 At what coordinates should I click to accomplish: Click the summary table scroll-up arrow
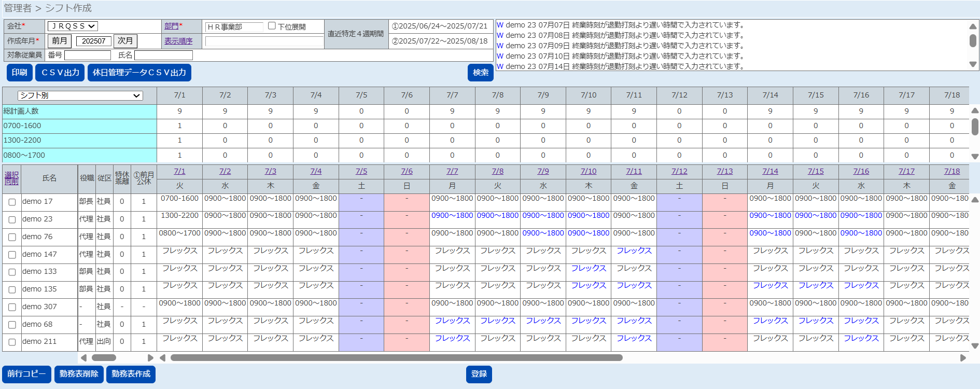click(975, 110)
